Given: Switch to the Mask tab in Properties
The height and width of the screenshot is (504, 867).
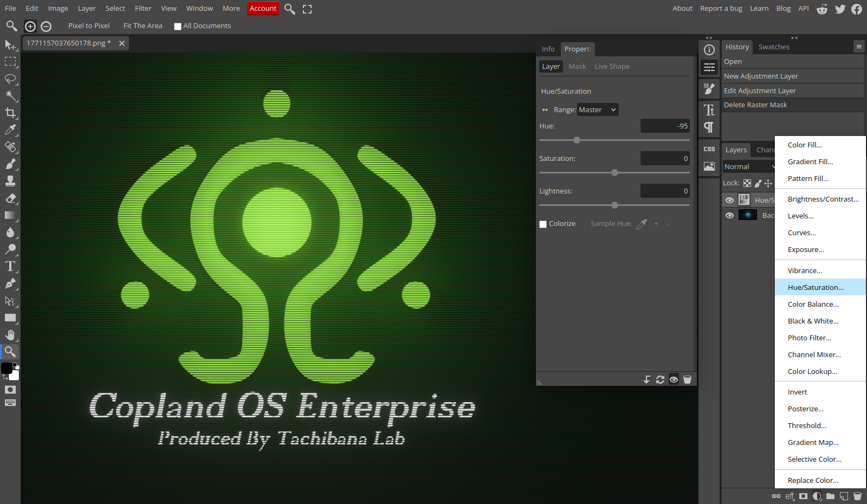Looking at the screenshot, I should tap(577, 66).
